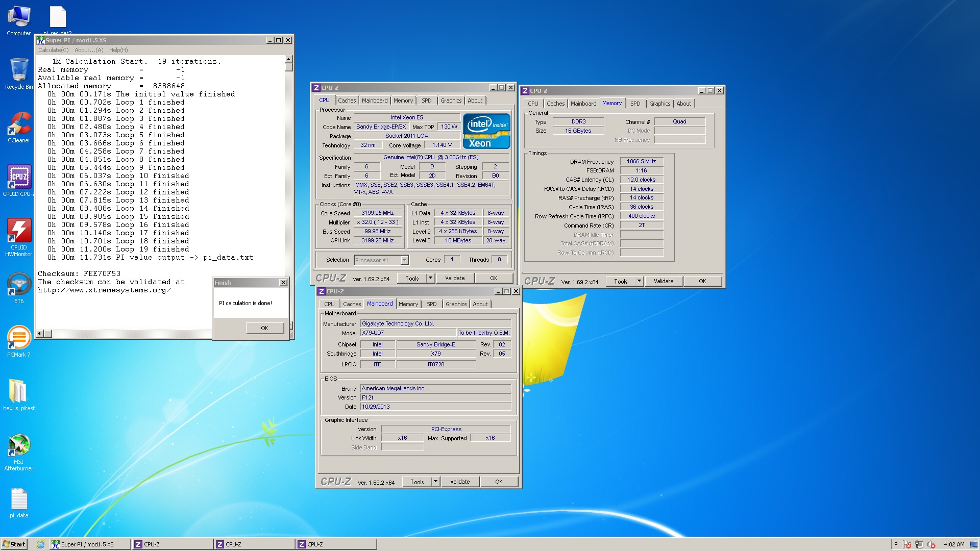Image resolution: width=980 pixels, height=551 pixels.
Task: Click OK in the CPU-Z CPU window
Action: pos(494,279)
